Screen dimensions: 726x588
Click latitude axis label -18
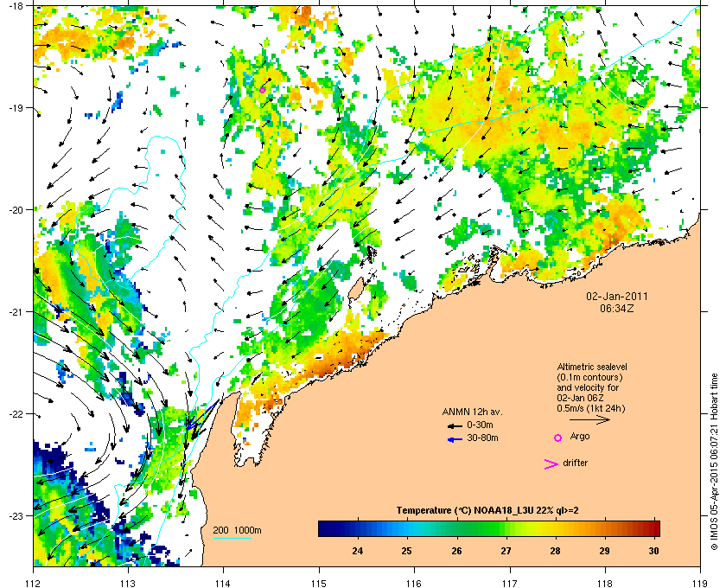[x=16, y=6]
